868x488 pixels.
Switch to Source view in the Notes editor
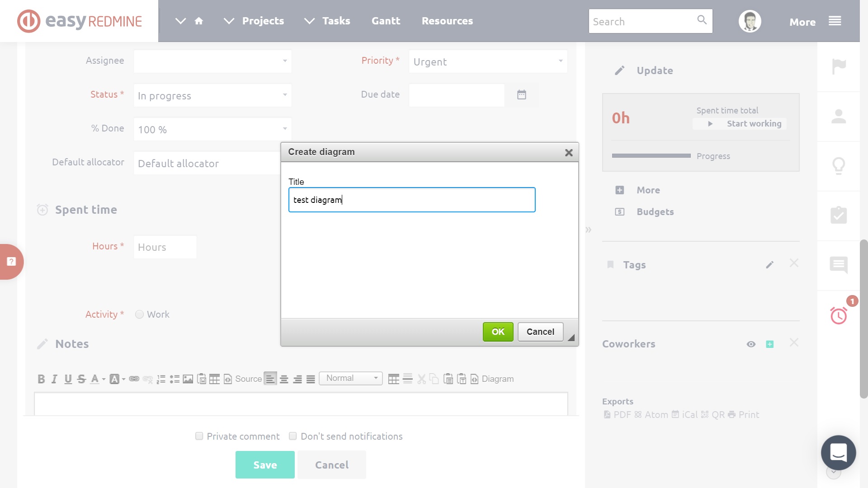tap(248, 379)
